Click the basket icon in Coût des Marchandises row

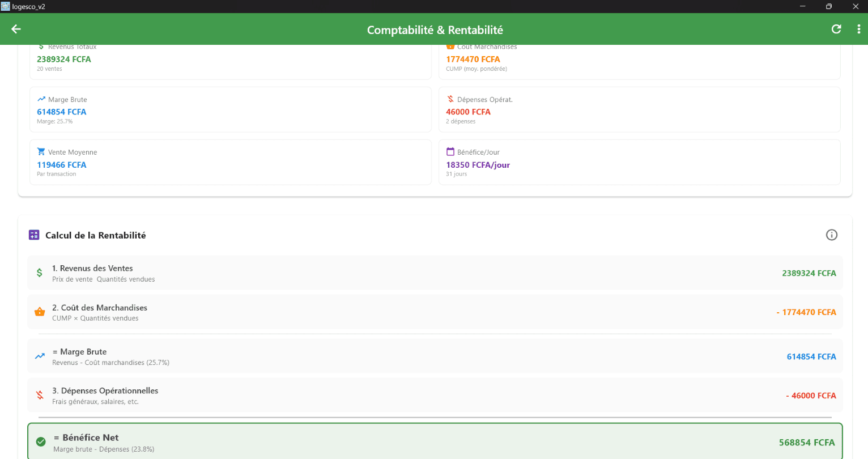(x=40, y=312)
